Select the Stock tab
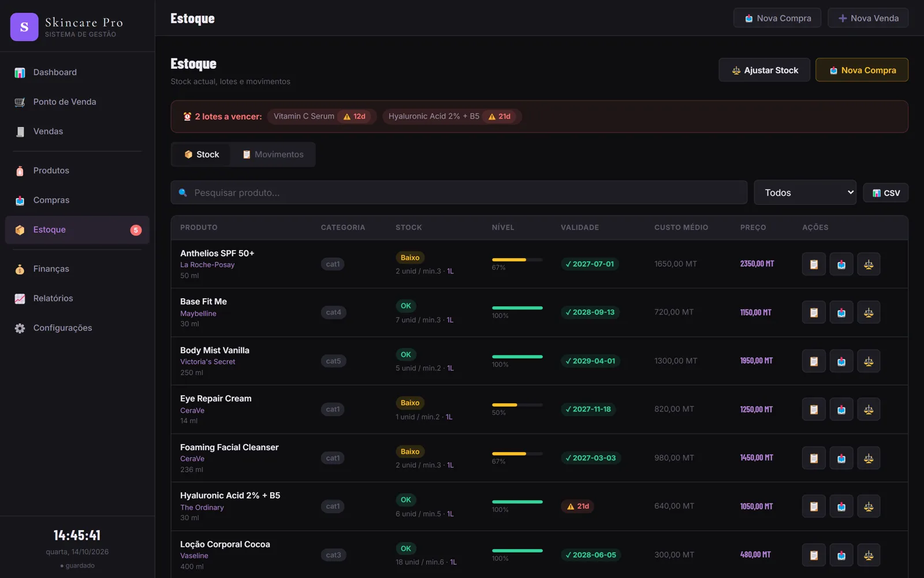This screenshot has width=924, height=578. pyautogui.click(x=202, y=154)
